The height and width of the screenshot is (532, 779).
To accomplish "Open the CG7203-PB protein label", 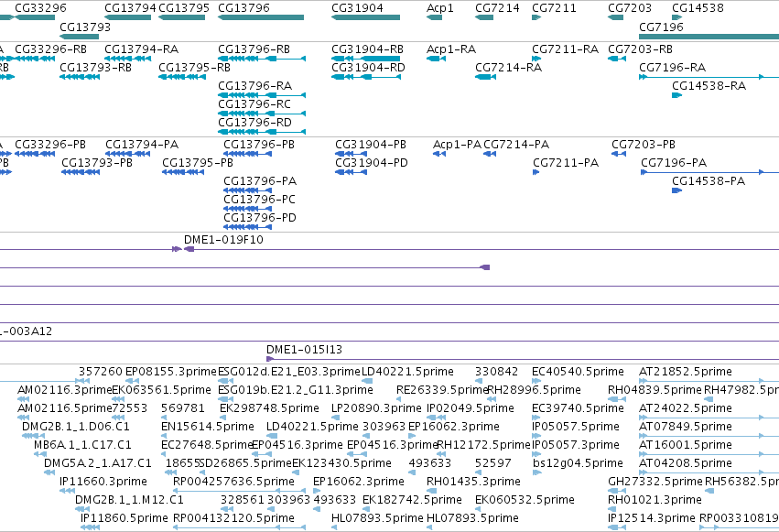I will (x=644, y=145).
